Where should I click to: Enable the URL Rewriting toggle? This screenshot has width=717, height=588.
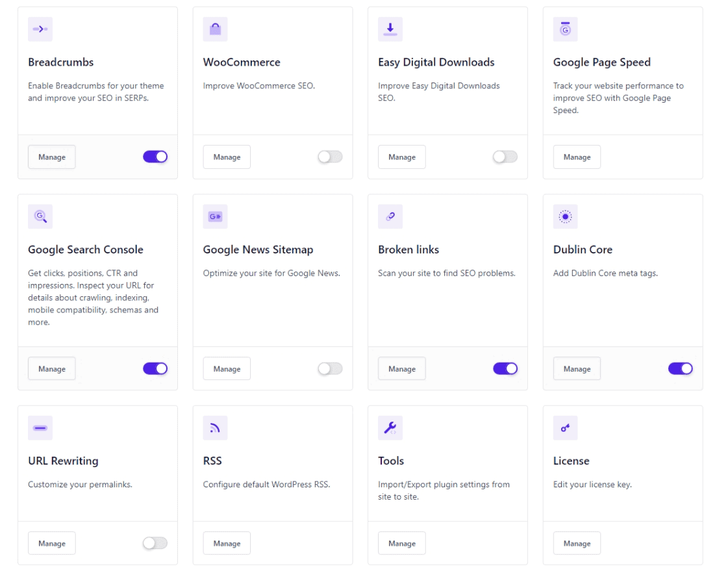coord(155,544)
